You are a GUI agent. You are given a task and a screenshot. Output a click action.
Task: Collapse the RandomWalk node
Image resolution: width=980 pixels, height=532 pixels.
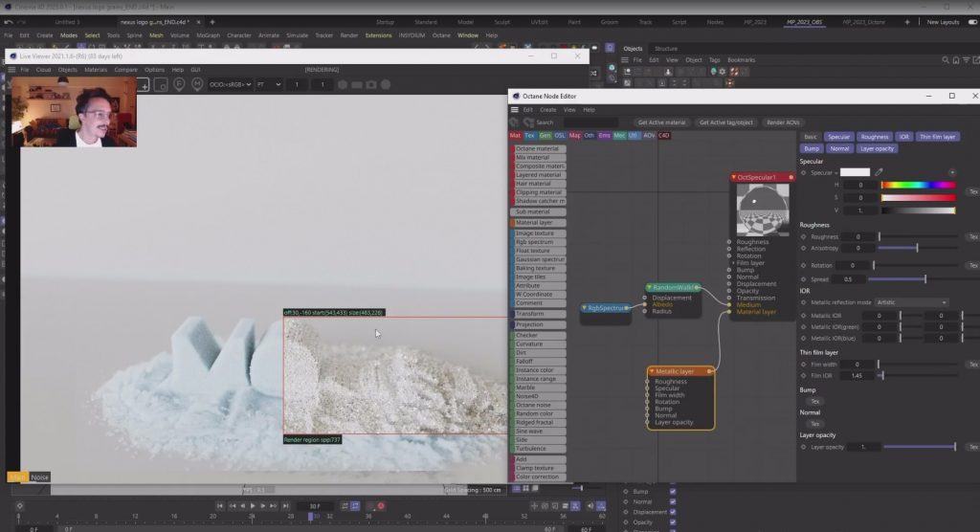(650, 288)
